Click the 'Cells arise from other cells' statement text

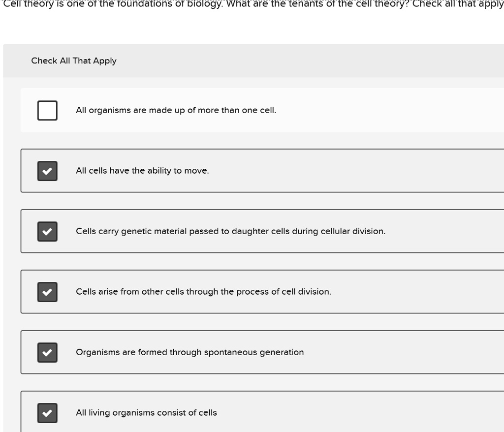(203, 292)
